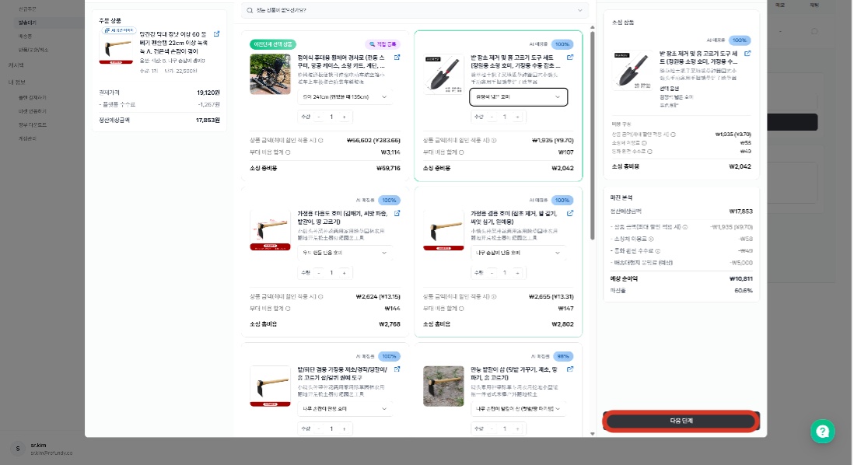
Task: Click the 98% match badge on the last card
Action: point(563,356)
